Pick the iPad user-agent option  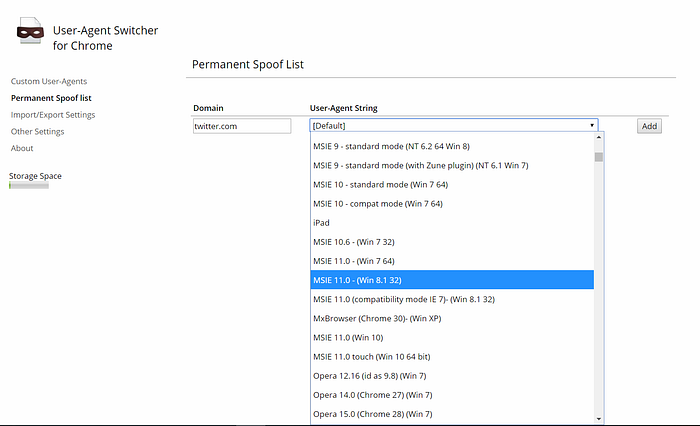point(452,223)
